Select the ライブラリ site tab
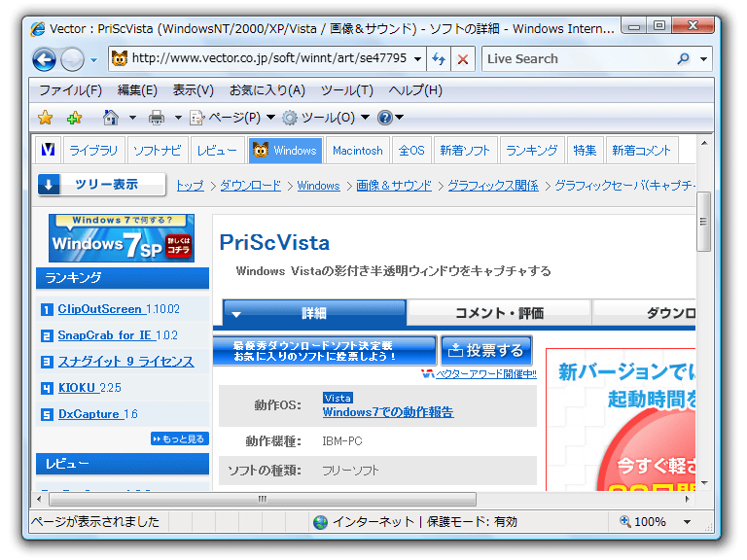This screenshot has height=560, width=747. tap(93, 150)
